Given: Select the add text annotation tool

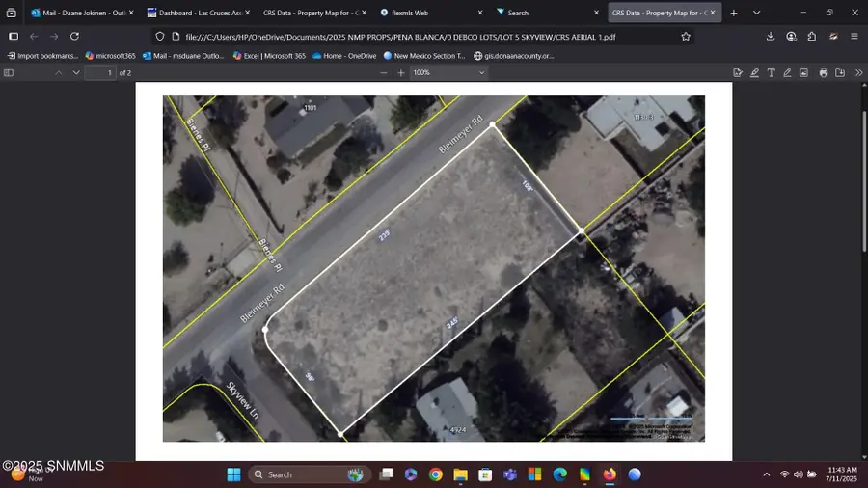Looking at the screenshot, I should tap(771, 73).
